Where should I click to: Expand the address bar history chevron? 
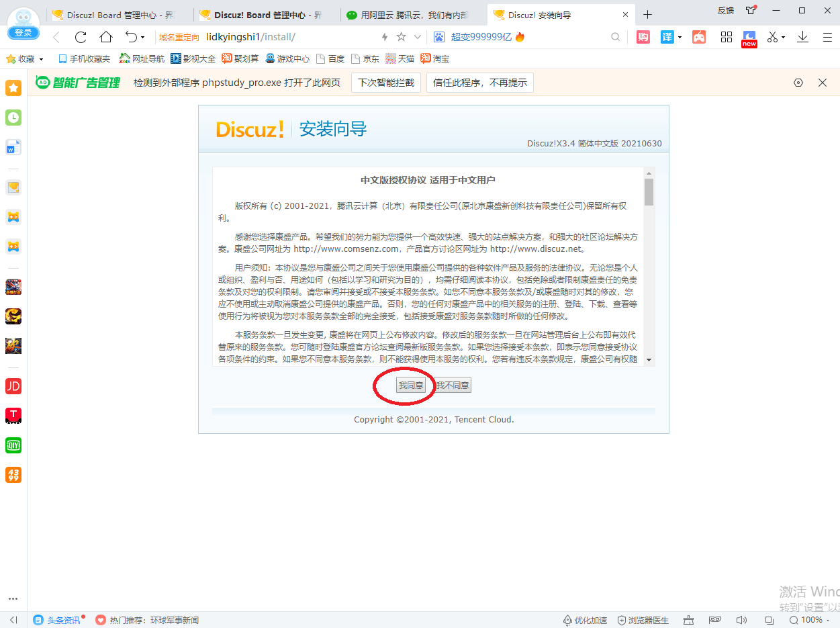418,37
